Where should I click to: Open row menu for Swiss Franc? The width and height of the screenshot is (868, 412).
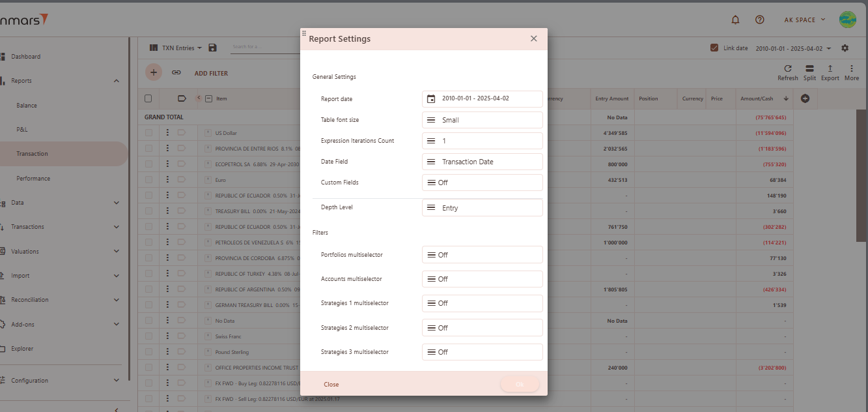tap(167, 336)
